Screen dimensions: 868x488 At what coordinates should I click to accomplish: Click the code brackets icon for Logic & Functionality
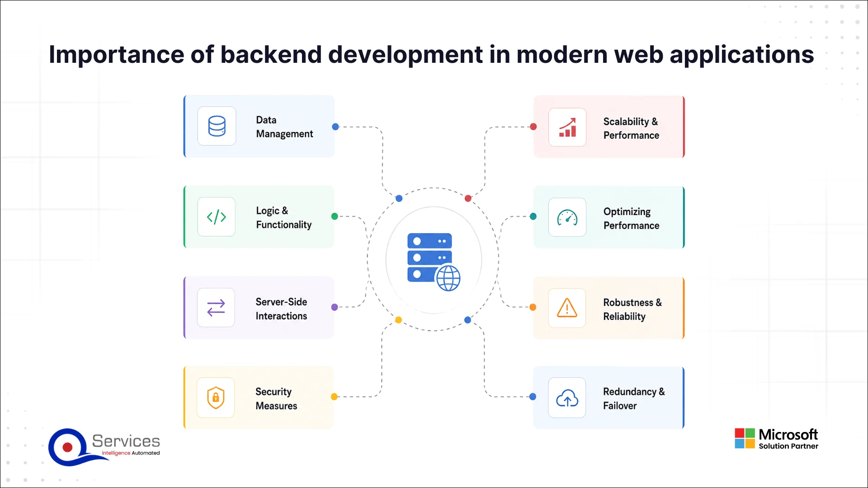tap(217, 217)
